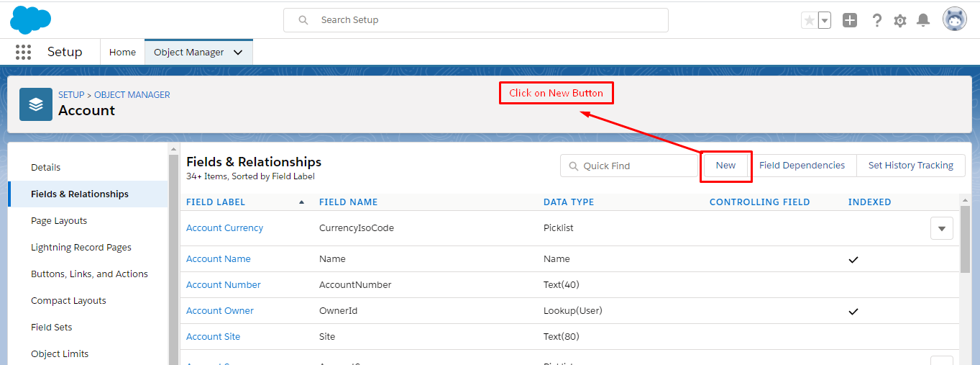The width and height of the screenshot is (980, 365).
Task: Open the Account Number field link
Action: point(224,285)
